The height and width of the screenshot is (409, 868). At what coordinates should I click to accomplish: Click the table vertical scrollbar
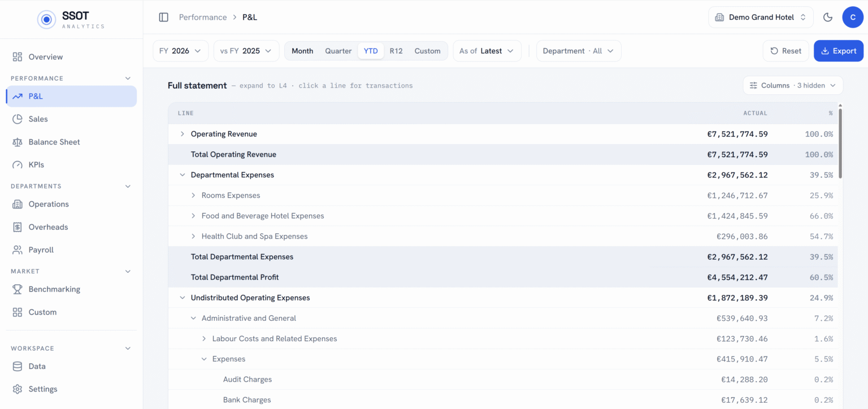pyautogui.click(x=840, y=143)
